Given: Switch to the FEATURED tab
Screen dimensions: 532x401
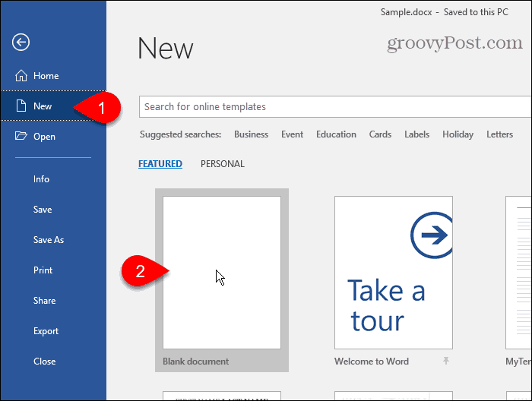Looking at the screenshot, I should click(160, 164).
